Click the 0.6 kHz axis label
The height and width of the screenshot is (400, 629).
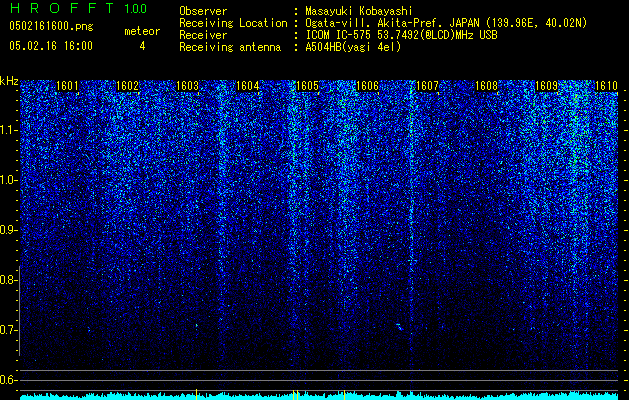coord(9,380)
